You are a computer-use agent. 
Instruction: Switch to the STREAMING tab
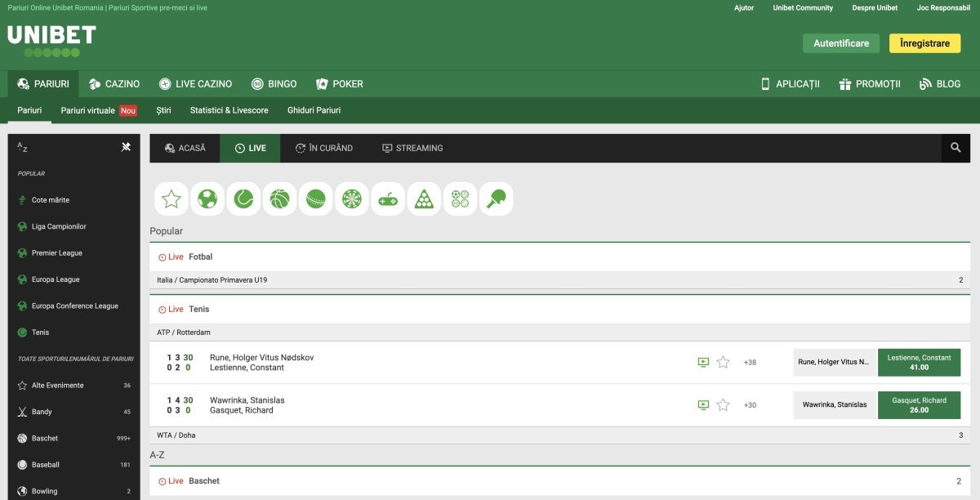[x=412, y=148]
